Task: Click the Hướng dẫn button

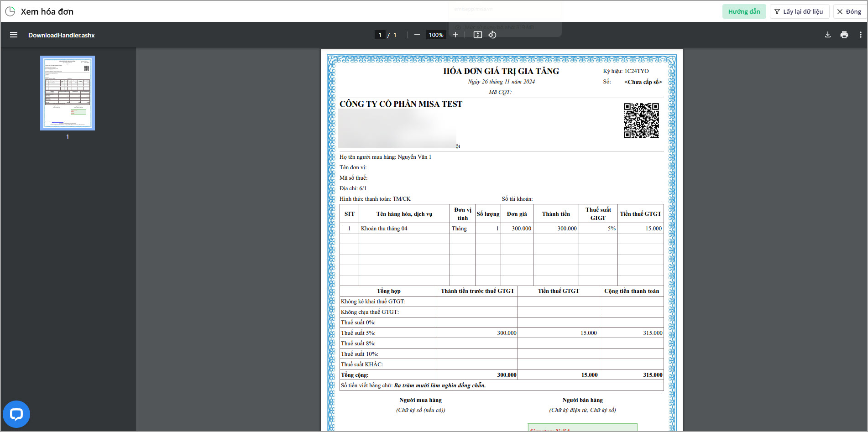Action: point(744,11)
